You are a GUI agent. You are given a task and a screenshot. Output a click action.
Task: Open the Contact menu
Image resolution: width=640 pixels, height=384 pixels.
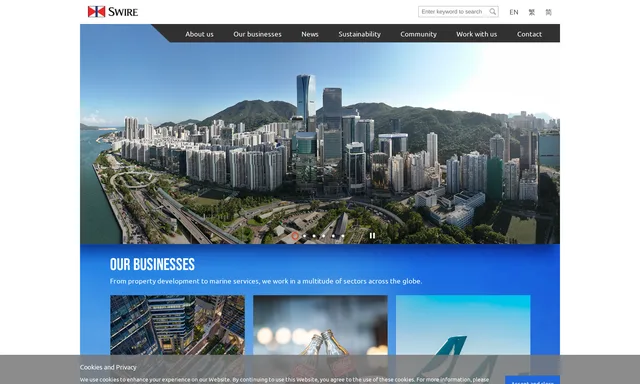pyautogui.click(x=529, y=34)
